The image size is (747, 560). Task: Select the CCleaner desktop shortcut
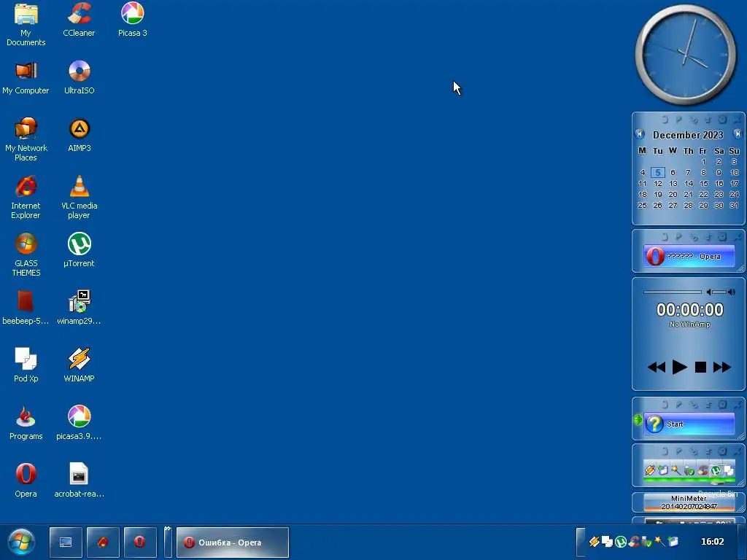pos(79,20)
